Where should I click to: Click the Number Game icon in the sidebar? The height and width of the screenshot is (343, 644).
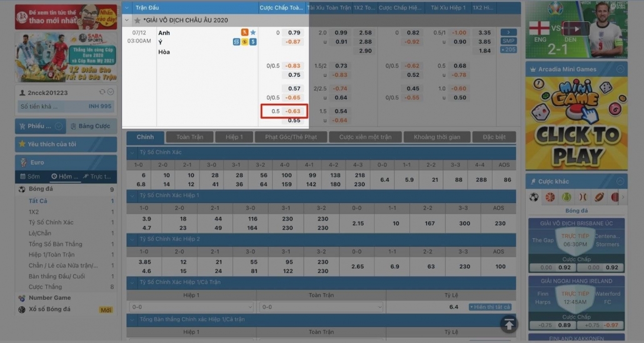[x=22, y=298]
